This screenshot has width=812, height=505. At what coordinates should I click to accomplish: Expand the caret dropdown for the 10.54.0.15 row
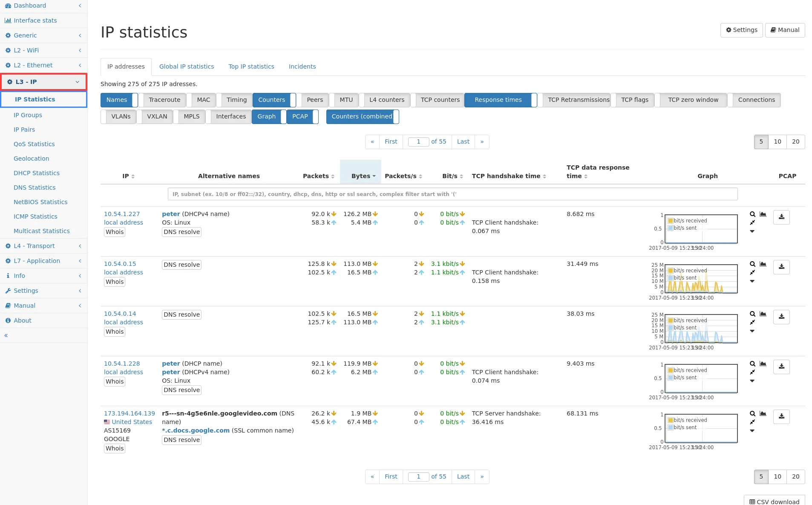pos(752,281)
